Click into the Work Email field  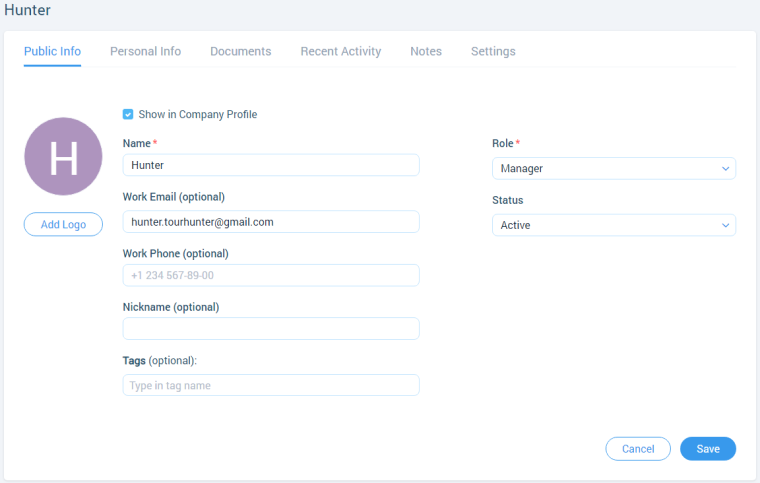coord(271,222)
